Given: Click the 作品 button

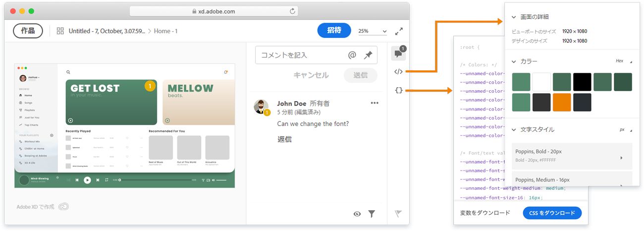Looking at the screenshot, I should tap(28, 31).
